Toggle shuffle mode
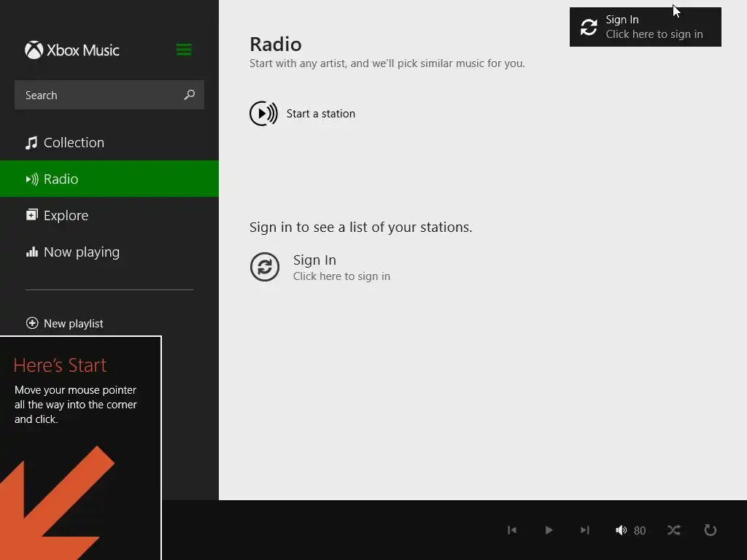747x560 pixels. coord(673,530)
